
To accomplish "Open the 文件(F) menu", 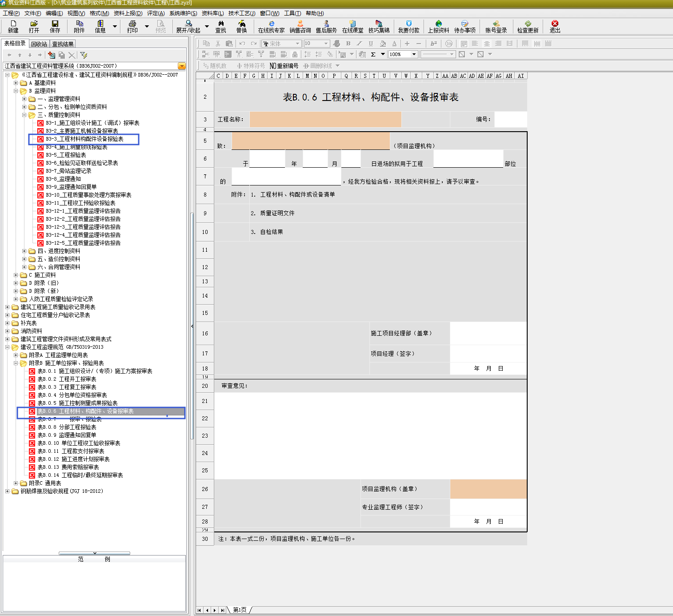I will 33,13.
